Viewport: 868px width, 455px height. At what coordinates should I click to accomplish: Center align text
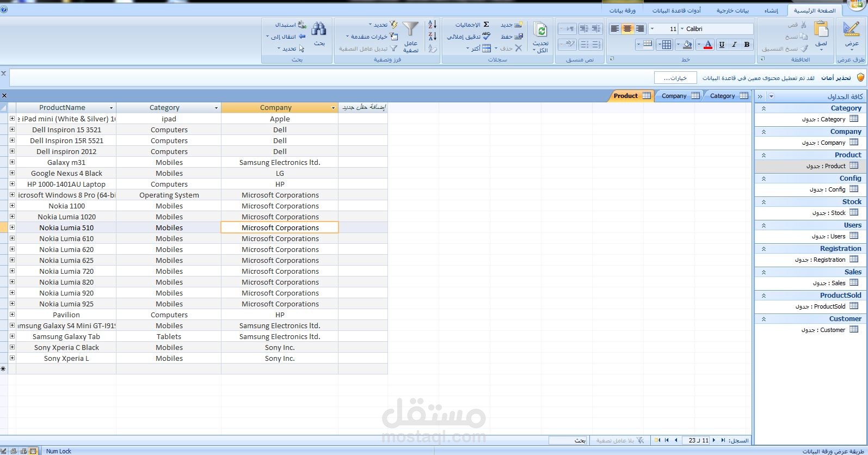click(x=627, y=29)
